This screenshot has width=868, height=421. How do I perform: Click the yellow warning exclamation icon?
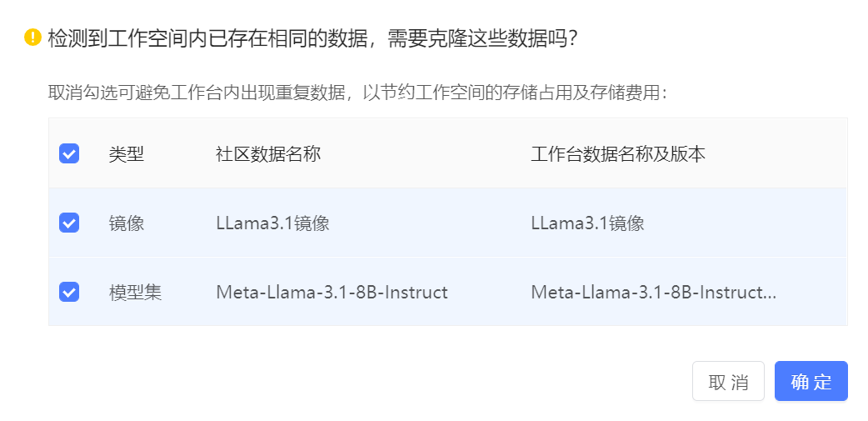pyautogui.click(x=32, y=38)
